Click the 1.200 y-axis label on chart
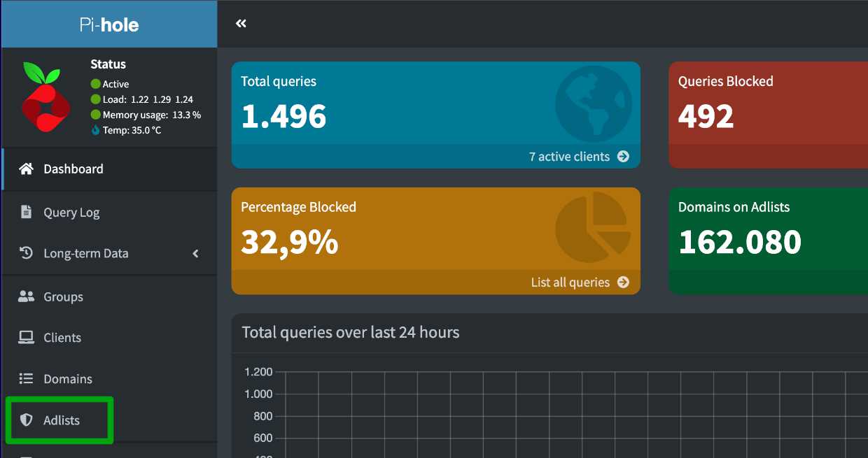This screenshot has width=868, height=458. [x=258, y=372]
